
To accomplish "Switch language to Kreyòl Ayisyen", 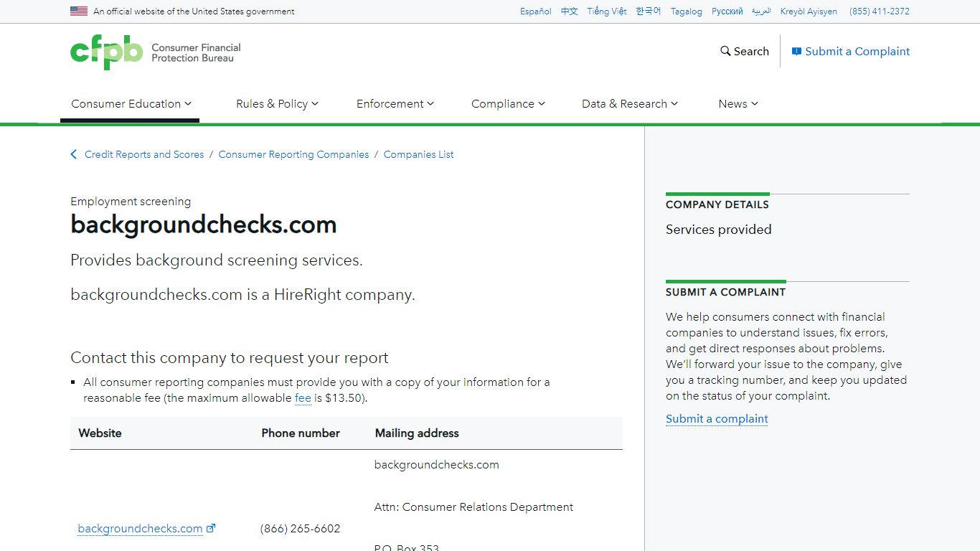I will [x=809, y=11].
